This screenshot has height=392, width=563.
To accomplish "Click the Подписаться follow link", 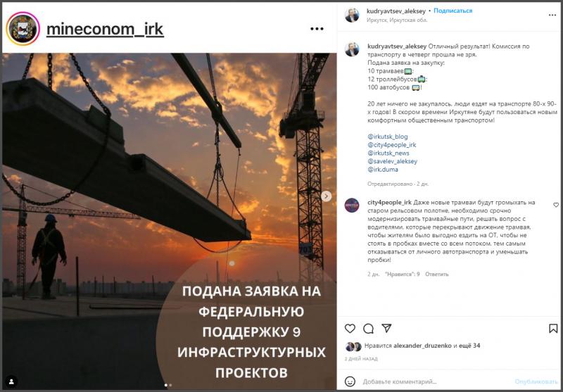I will [453, 11].
